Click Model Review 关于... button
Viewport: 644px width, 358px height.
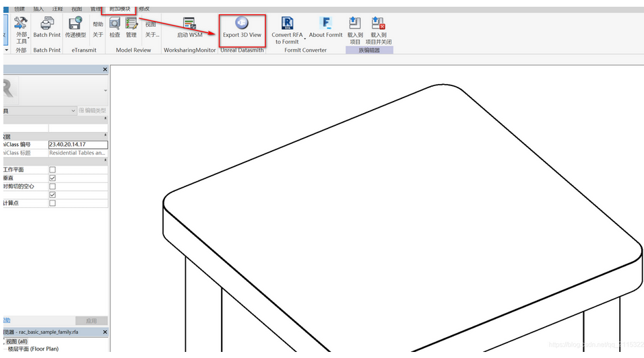(152, 35)
